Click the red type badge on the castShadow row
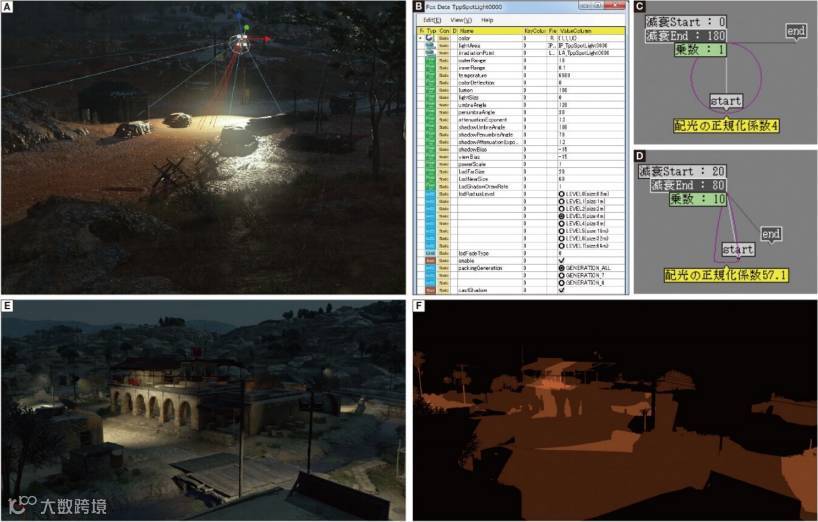Viewport: 818px width, 522px height. (x=430, y=290)
